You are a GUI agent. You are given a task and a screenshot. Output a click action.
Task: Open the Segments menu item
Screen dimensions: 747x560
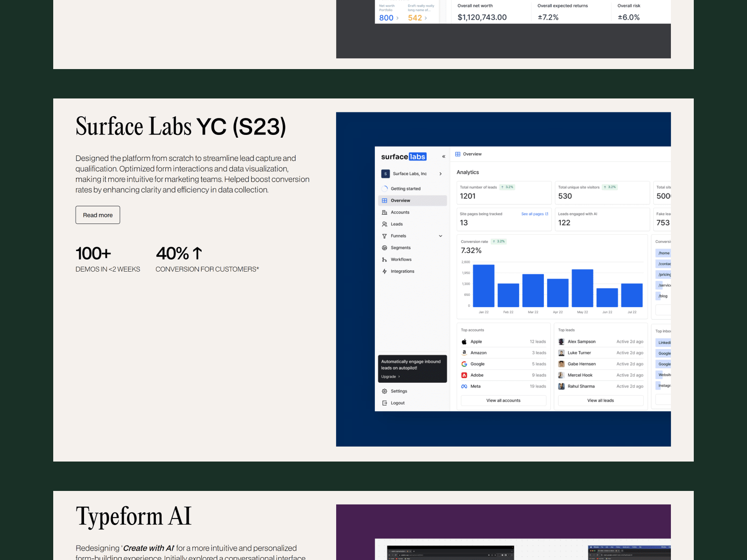click(x=412, y=248)
